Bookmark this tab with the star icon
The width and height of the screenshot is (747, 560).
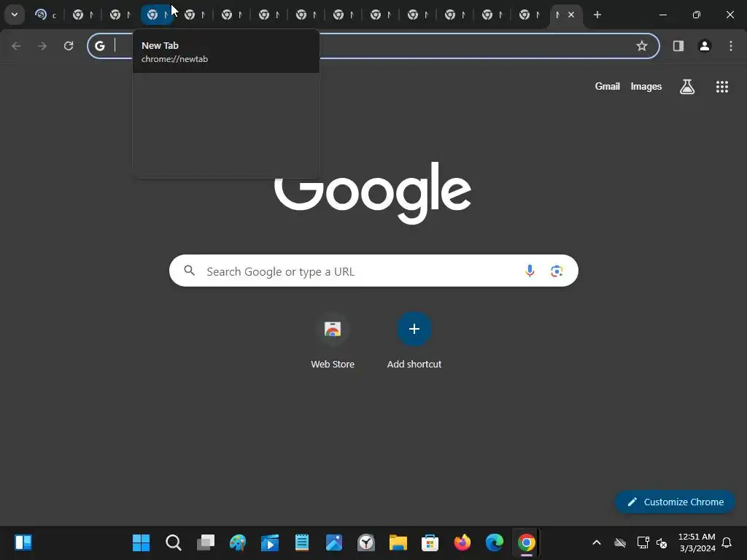click(642, 46)
